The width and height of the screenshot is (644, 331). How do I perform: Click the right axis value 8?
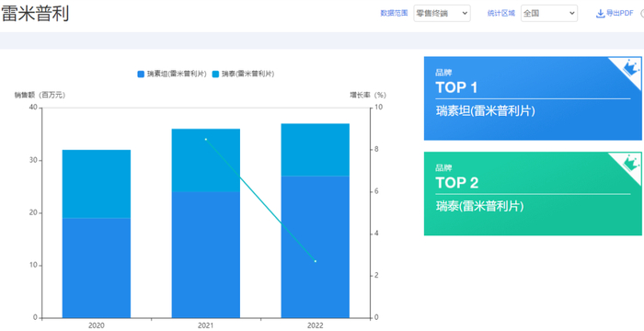point(377,150)
